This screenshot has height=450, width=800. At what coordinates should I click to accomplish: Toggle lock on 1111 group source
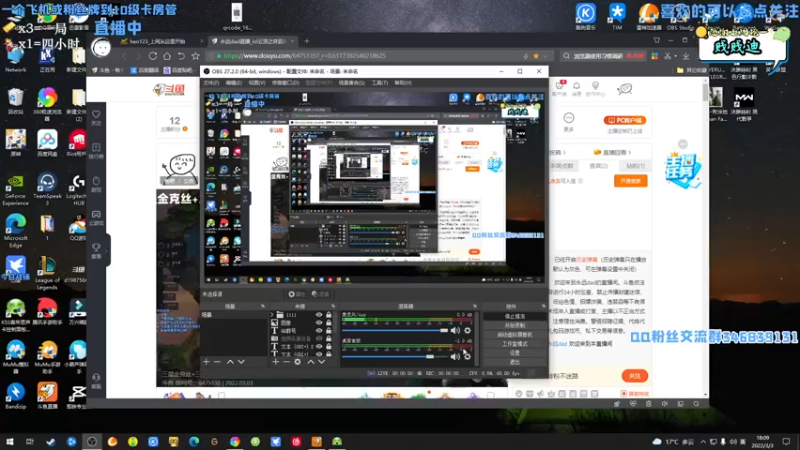329,315
